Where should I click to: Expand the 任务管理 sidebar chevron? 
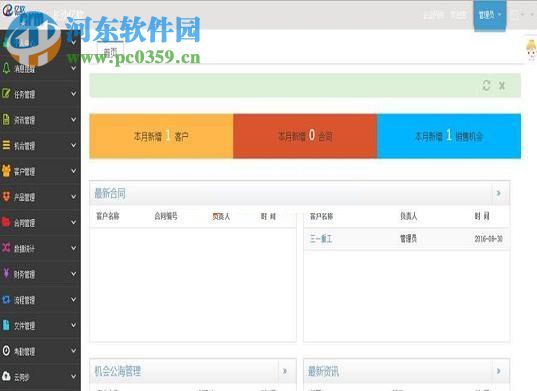73,93
